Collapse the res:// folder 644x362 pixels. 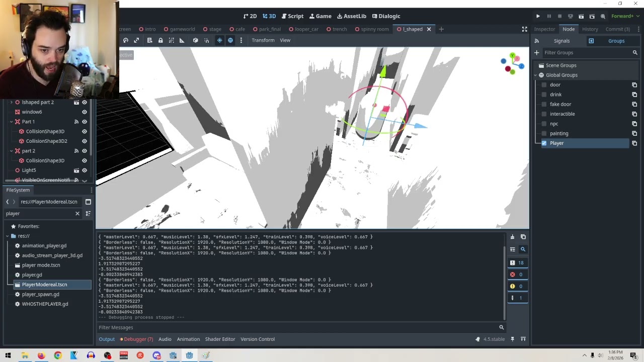click(x=7, y=236)
